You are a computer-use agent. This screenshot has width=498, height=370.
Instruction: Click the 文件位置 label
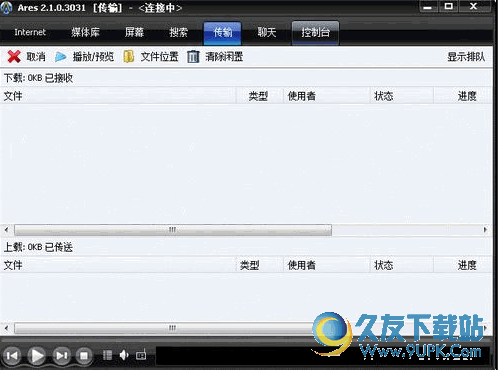point(159,57)
